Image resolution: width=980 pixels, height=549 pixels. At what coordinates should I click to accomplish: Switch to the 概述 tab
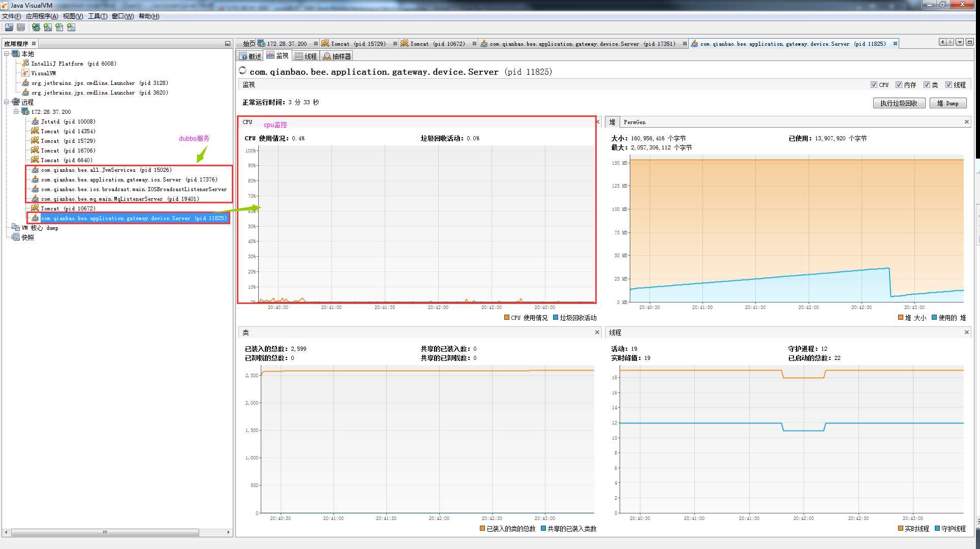click(x=250, y=56)
